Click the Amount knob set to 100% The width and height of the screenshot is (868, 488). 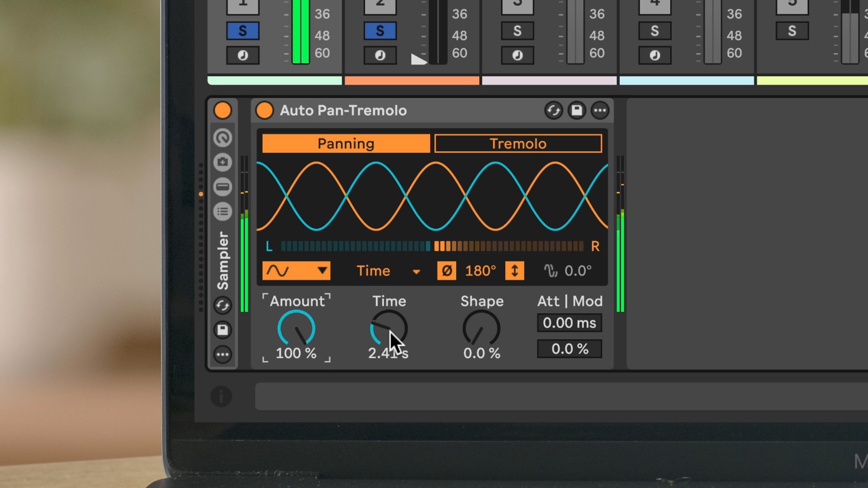[x=296, y=328]
